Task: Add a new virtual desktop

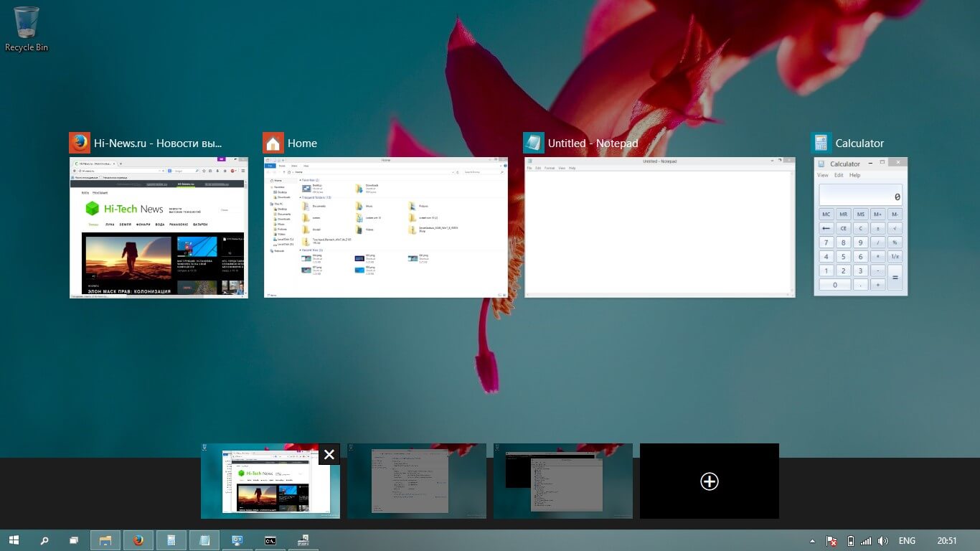Action: [709, 481]
